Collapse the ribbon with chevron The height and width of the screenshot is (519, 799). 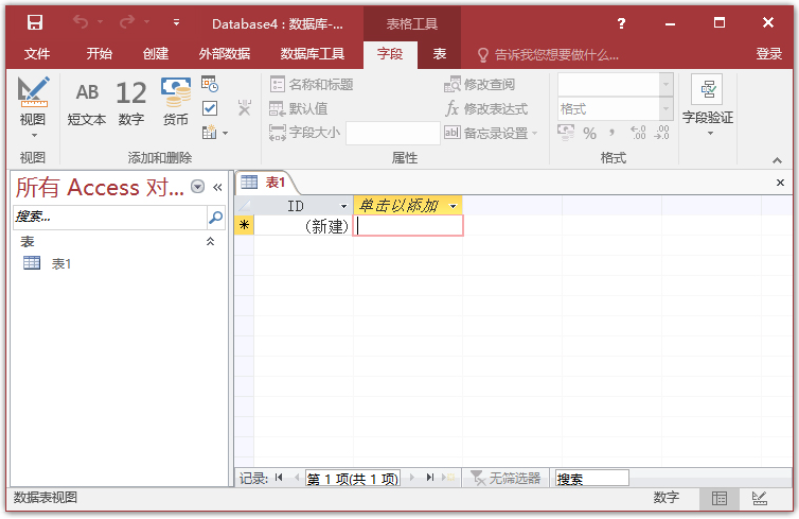[777, 160]
